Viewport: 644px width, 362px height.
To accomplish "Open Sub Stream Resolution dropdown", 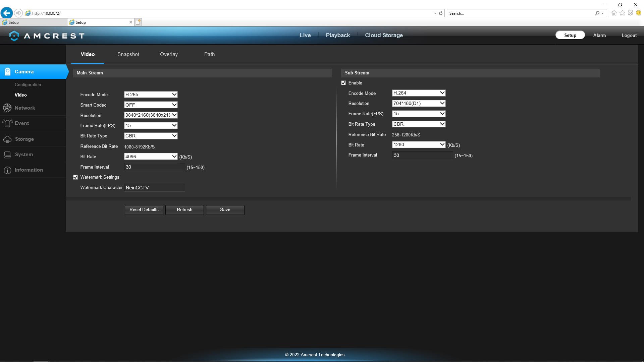I will pyautogui.click(x=419, y=103).
